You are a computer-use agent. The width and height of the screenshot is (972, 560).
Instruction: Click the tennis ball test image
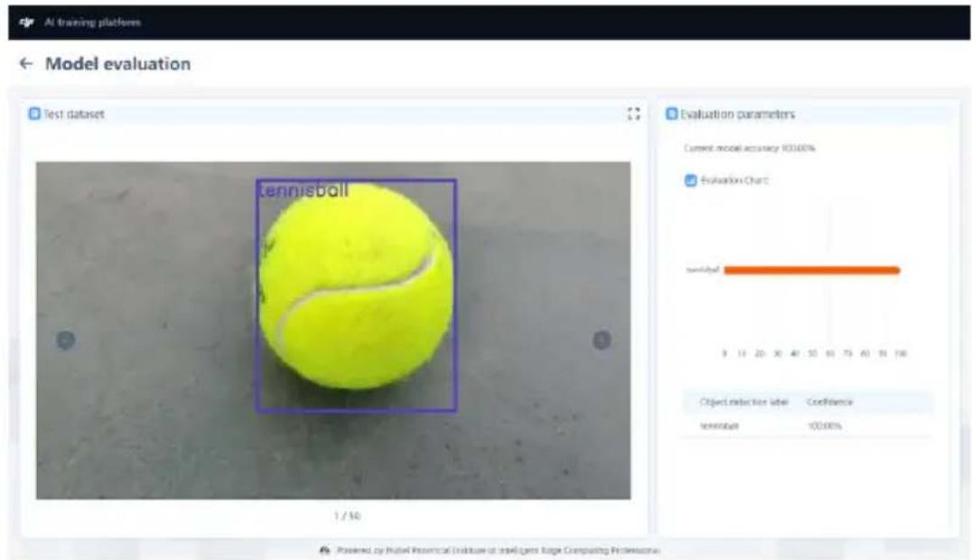[x=333, y=331]
